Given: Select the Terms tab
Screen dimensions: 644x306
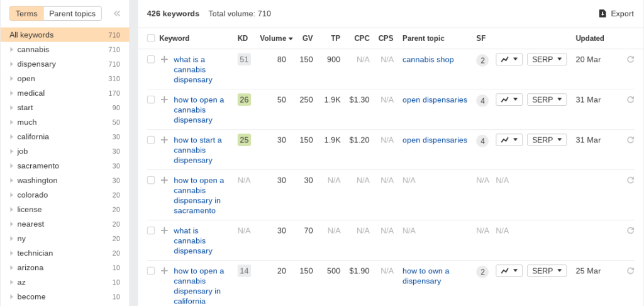Looking at the screenshot, I should (26, 14).
